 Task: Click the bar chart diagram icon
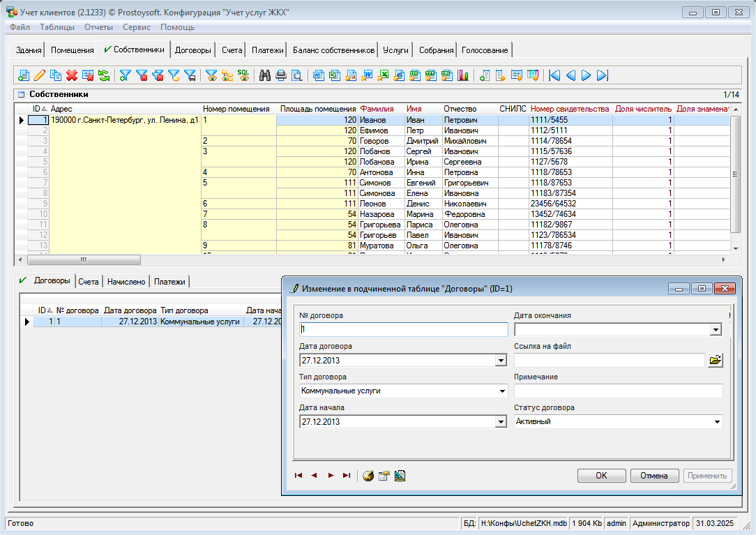point(463,75)
